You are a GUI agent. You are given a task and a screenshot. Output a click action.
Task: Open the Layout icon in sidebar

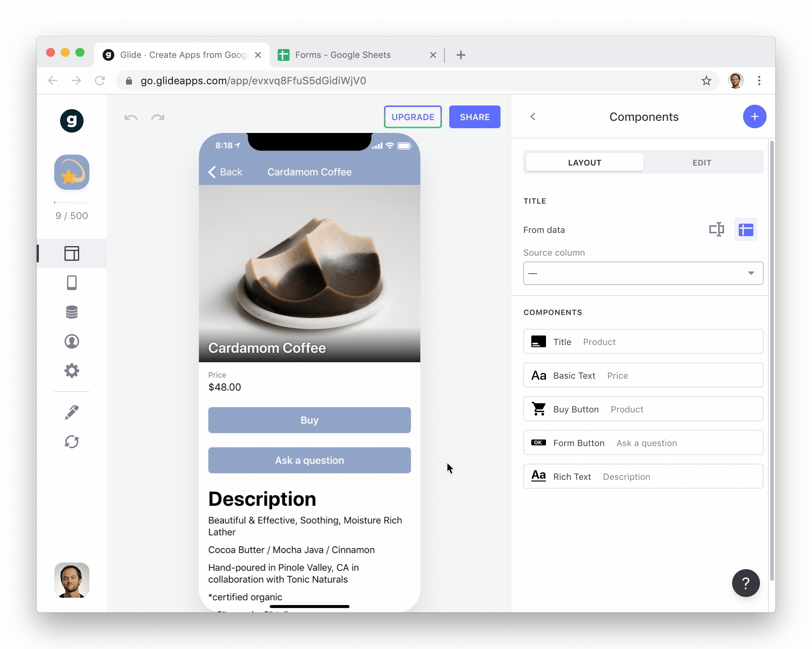tap(71, 253)
